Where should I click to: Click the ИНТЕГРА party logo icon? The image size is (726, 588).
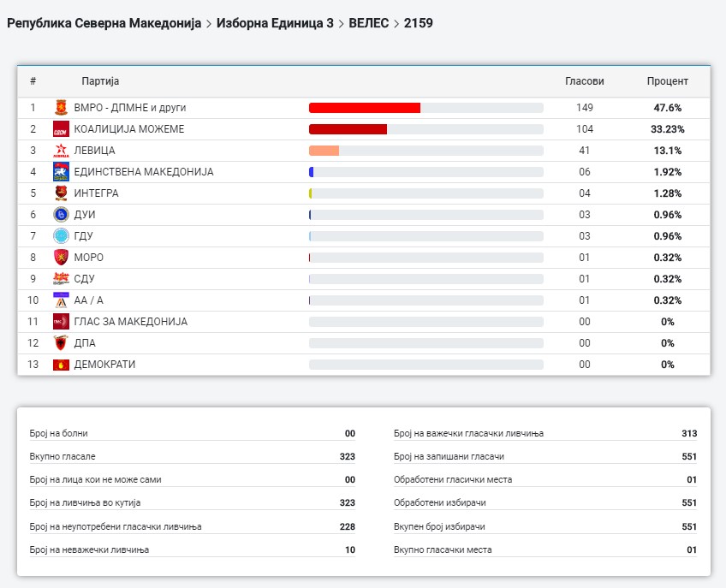point(61,193)
